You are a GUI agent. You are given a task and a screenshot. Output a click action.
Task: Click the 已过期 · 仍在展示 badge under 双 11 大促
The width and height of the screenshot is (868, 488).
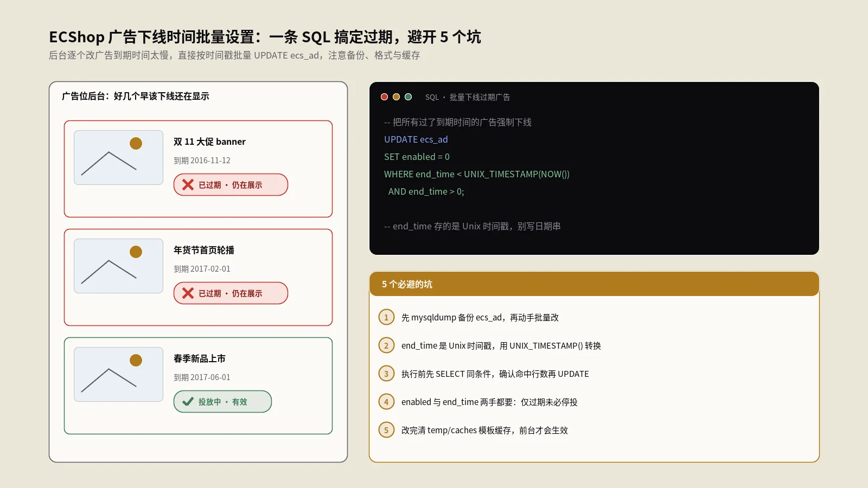click(x=231, y=185)
